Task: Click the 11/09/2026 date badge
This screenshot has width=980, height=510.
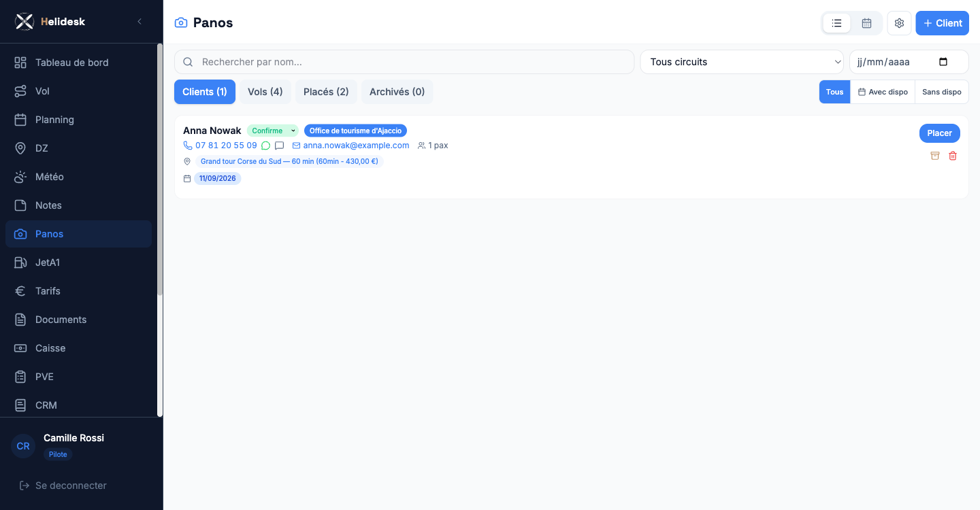Action: (x=218, y=179)
